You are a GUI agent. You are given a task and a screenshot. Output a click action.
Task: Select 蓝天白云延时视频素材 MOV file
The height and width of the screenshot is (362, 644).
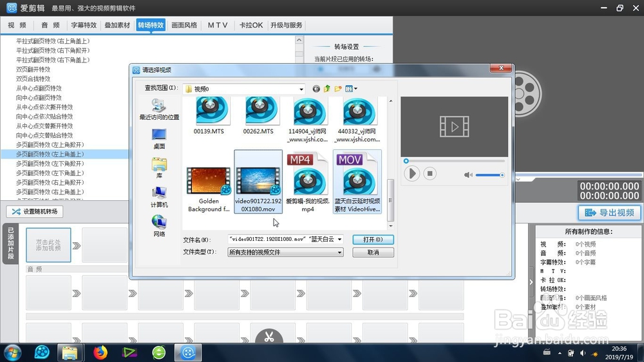pos(357,182)
